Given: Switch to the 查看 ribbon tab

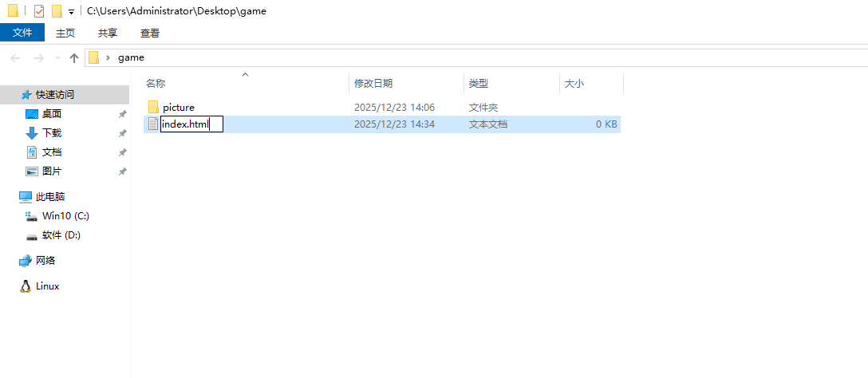Looking at the screenshot, I should point(150,33).
